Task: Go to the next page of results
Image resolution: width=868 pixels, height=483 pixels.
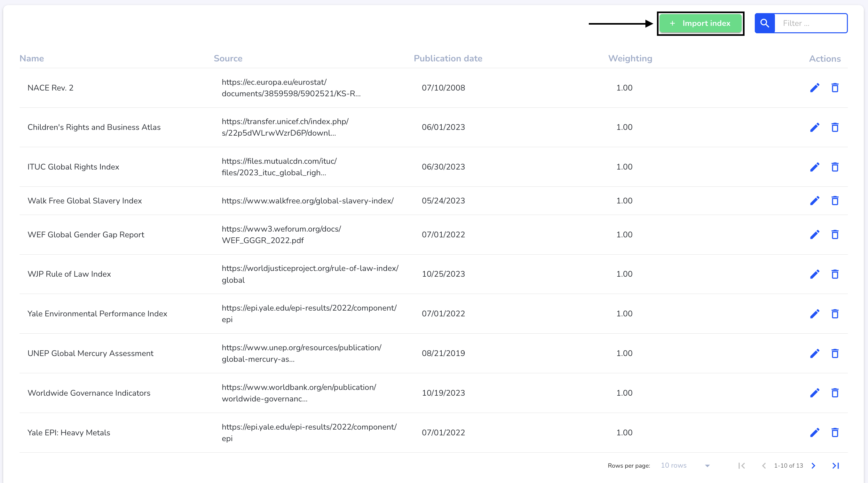Action: point(813,465)
